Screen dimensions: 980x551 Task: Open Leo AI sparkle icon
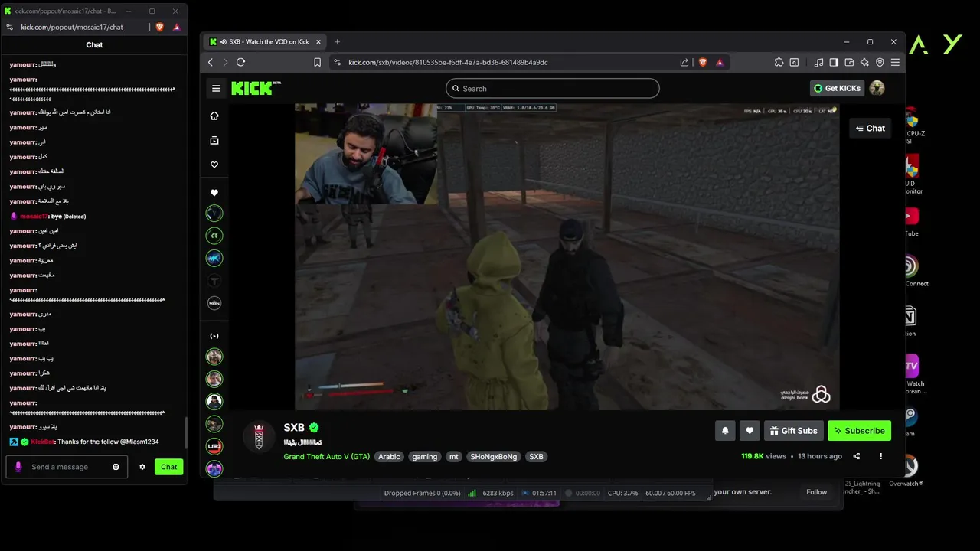(864, 62)
